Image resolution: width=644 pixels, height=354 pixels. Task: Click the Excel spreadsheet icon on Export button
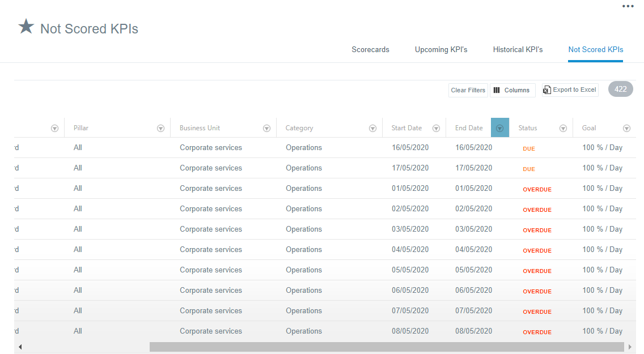(547, 89)
